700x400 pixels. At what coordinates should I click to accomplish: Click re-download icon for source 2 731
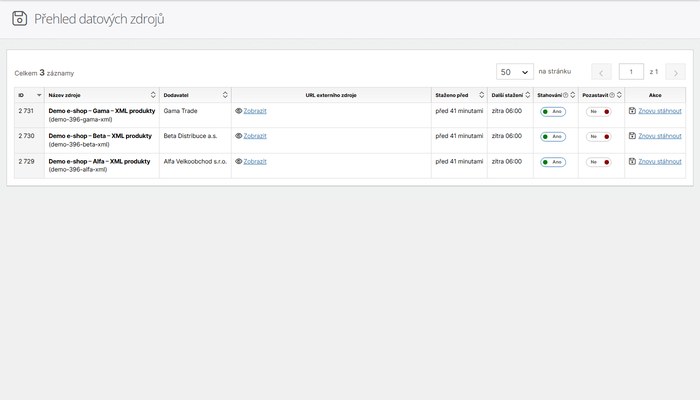pos(632,111)
